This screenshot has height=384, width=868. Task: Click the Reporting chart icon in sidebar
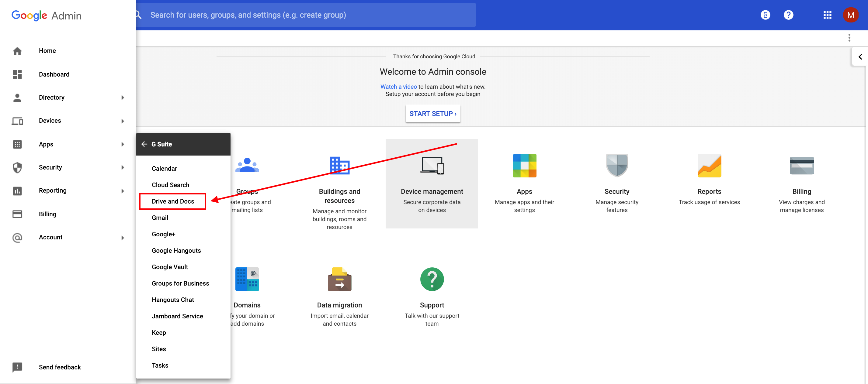pyautogui.click(x=17, y=191)
